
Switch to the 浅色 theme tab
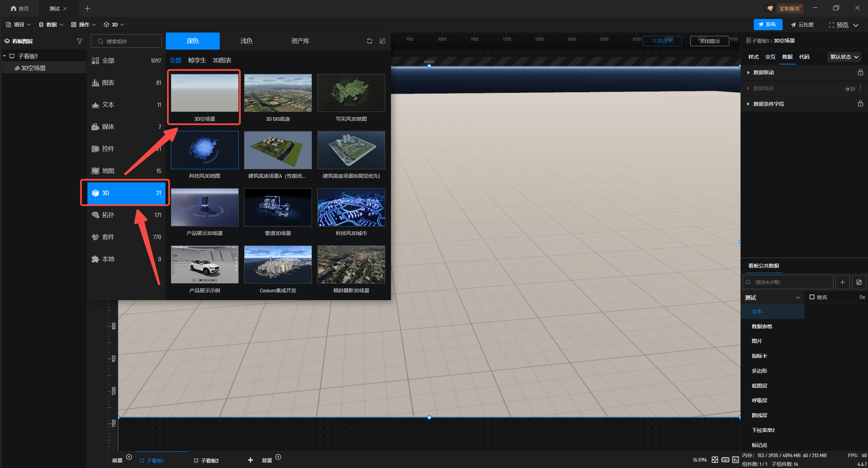(246, 41)
